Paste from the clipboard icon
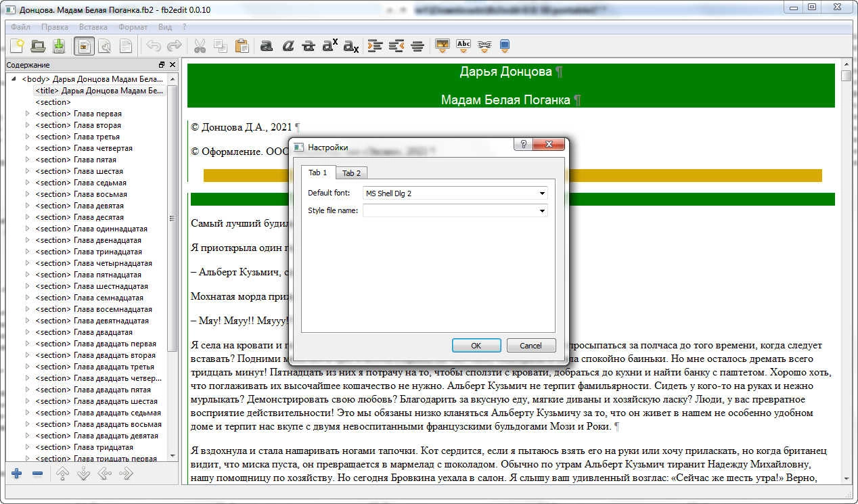 (x=242, y=46)
